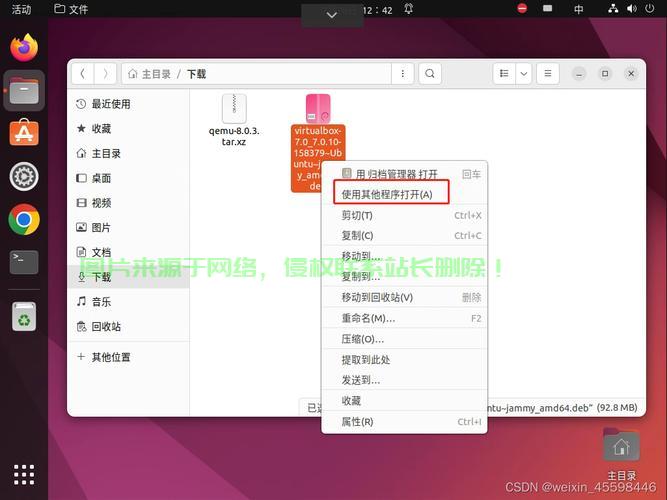Click the search magnifier button

point(430,74)
